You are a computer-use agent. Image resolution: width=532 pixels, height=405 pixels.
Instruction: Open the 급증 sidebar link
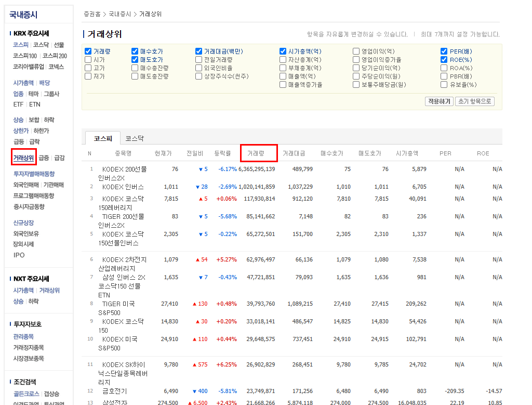pyautogui.click(x=44, y=158)
